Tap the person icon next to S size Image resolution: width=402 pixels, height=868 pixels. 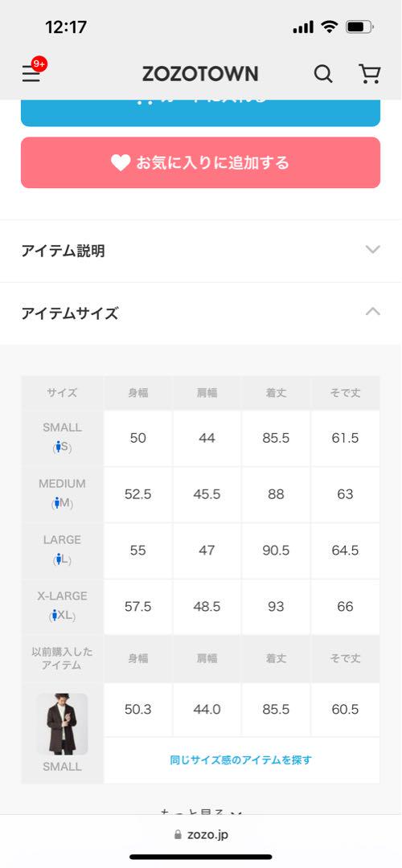click(x=58, y=446)
